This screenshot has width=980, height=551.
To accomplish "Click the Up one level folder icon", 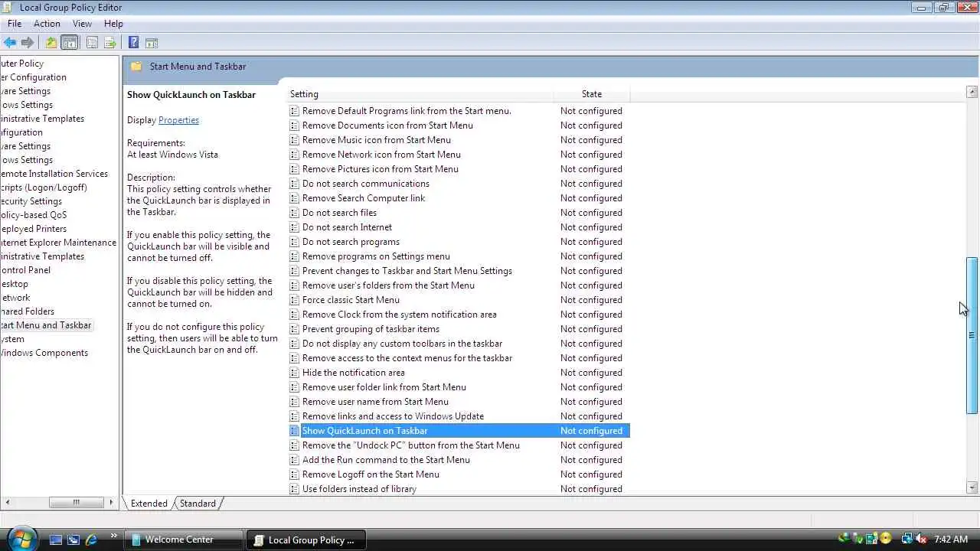I will point(51,43).
